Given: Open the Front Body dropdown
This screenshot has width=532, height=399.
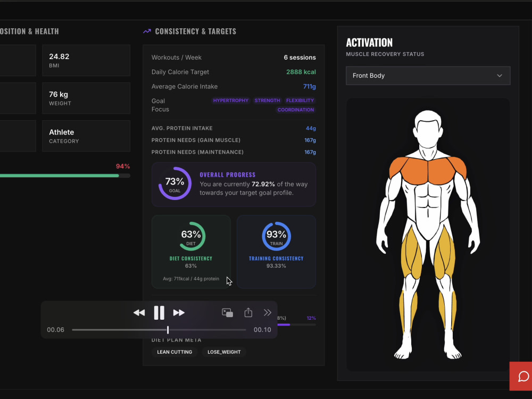Looking at the screenshot, I should pyautogui.click(x=428, y=76).
